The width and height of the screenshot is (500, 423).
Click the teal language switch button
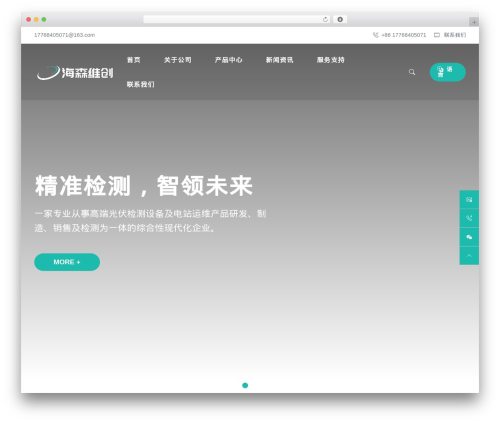[x=448, y=72]
